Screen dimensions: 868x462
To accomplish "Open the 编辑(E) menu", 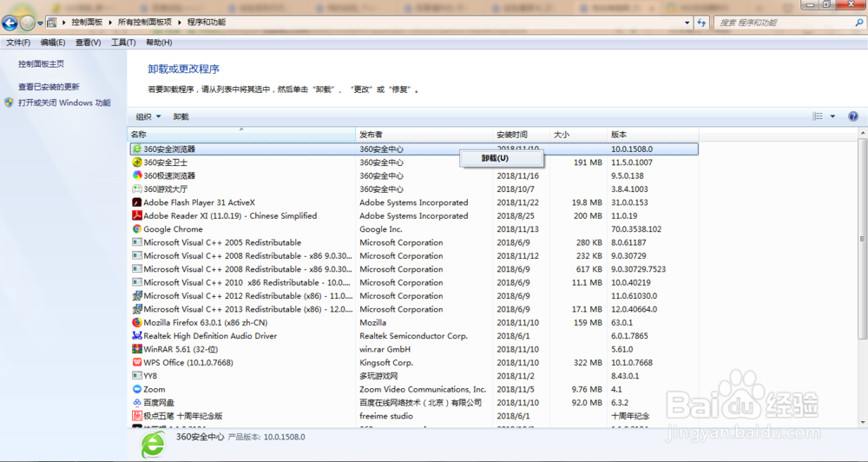I will point(53,43).
